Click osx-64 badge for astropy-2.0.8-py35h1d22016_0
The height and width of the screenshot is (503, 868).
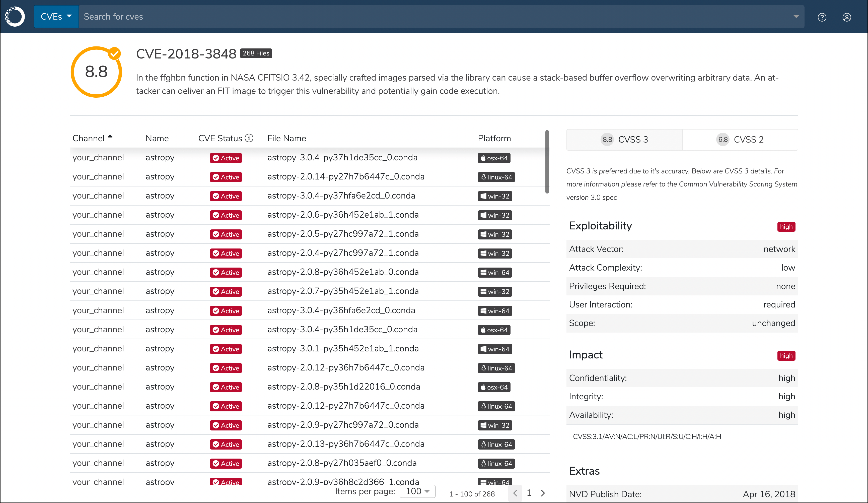pos(494,387)
